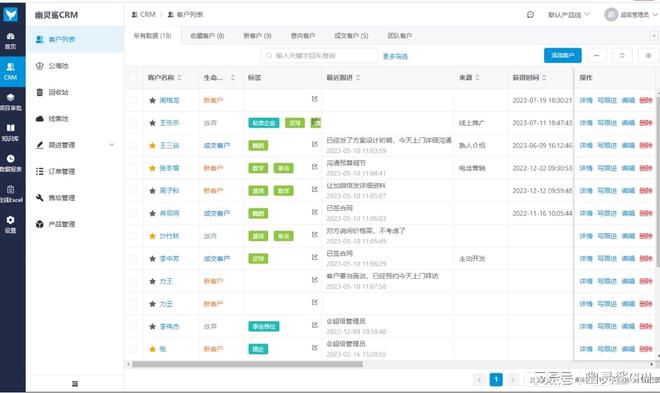Edit tags icon in 周子科 row
The image size is (660, 393).
click(314, 189)
